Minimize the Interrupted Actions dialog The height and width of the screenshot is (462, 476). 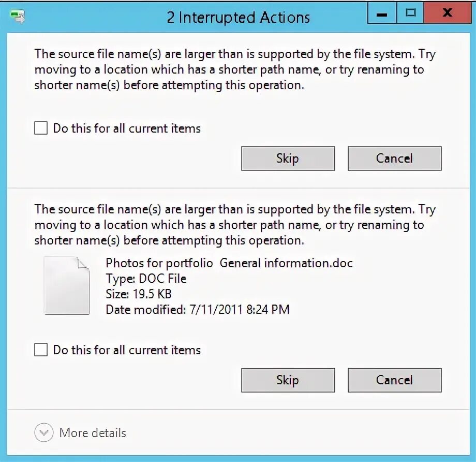[x=382, y=13]
